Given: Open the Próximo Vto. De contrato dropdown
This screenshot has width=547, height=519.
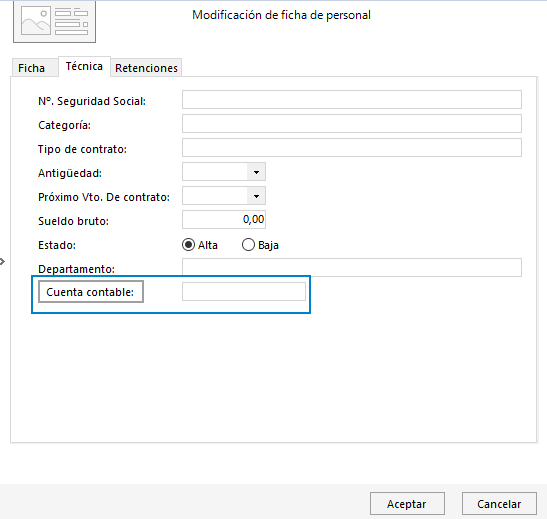Looking at the screenshot, I should (256, 196).
